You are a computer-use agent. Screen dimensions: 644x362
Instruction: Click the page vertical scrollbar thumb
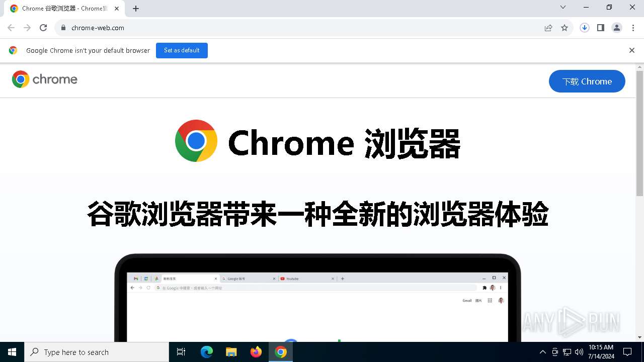(639, 133)
